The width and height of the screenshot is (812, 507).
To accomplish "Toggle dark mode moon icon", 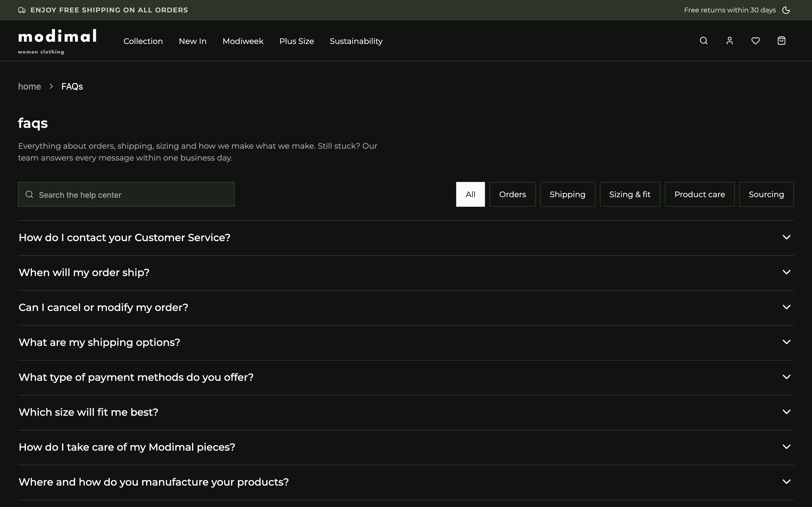I will [x=786, y=10].
